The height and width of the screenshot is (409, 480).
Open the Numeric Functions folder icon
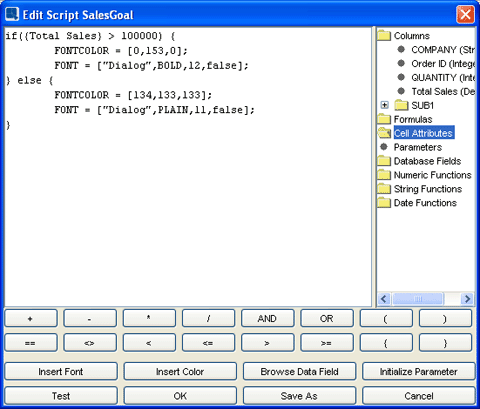coord(384,175)
